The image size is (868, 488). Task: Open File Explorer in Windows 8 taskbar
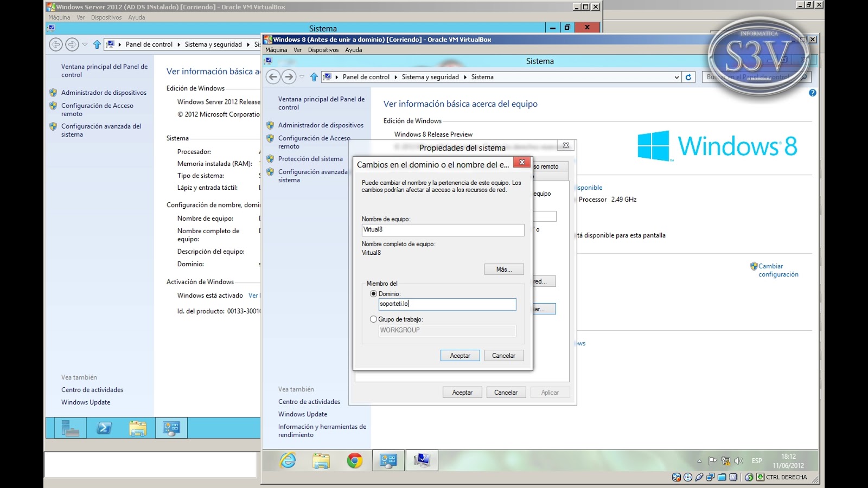point(321,460)
